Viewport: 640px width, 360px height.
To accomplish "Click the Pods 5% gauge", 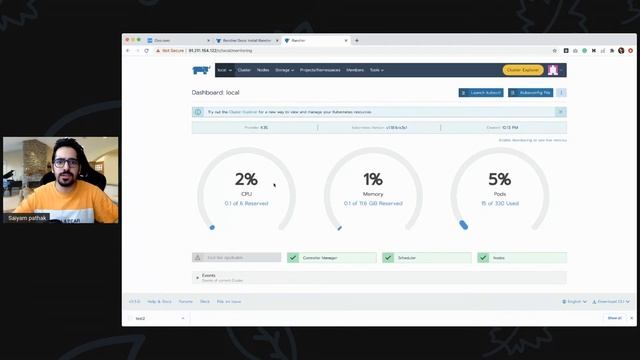I will coord(500,189).
